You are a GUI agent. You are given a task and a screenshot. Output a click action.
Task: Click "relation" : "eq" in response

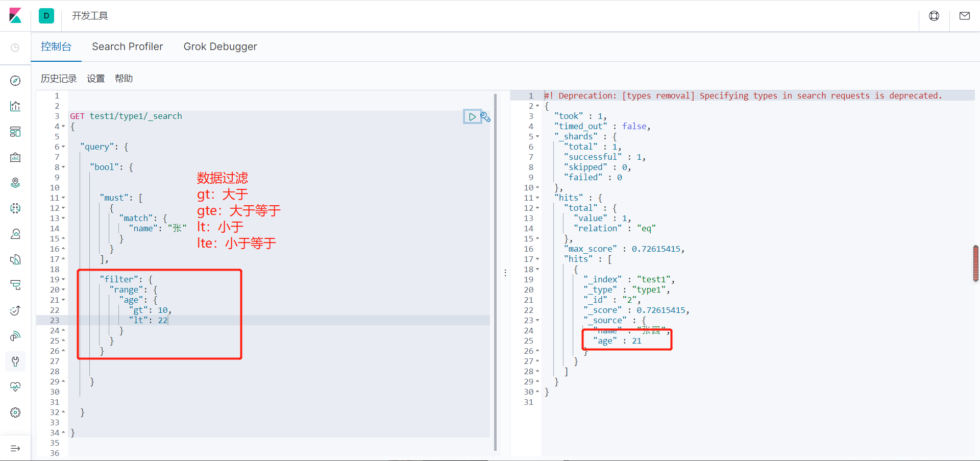tap(615, 229)
